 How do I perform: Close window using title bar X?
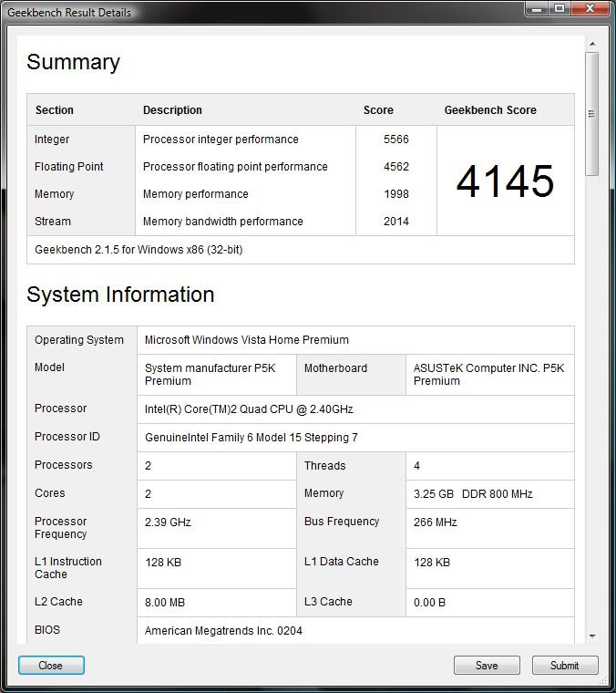(x=590, y=8)
